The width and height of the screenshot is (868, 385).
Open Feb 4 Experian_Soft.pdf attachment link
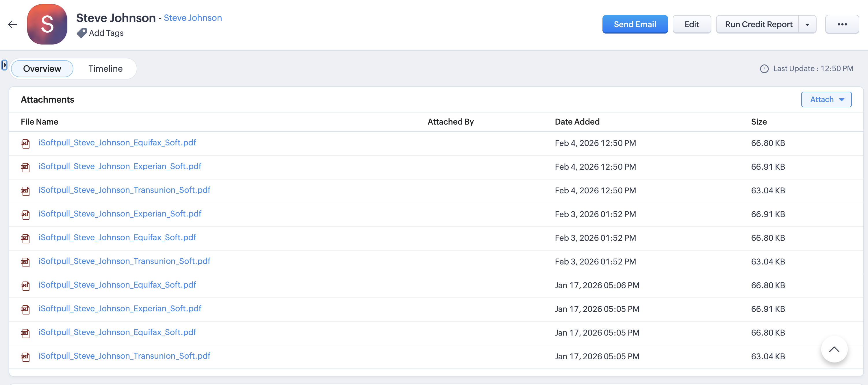(x=120, y=166)
